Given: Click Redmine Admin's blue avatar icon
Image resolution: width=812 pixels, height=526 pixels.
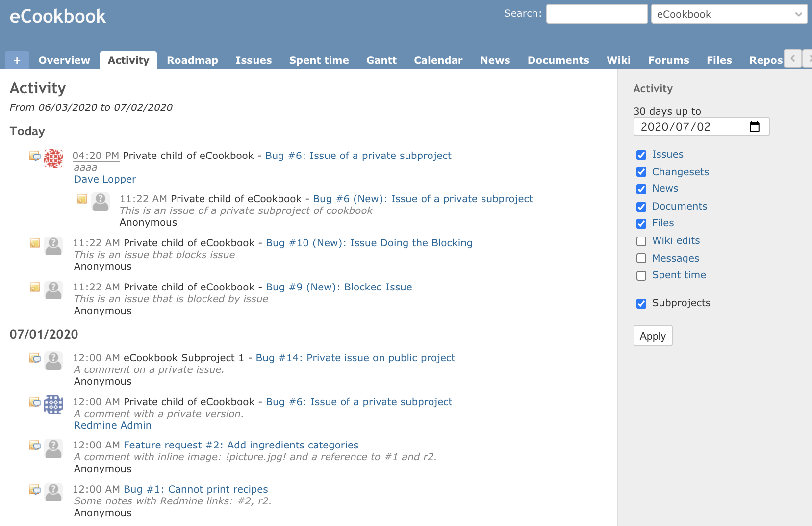Looking at the screenshot, I should pyautogui.click(x=53, y=405).
